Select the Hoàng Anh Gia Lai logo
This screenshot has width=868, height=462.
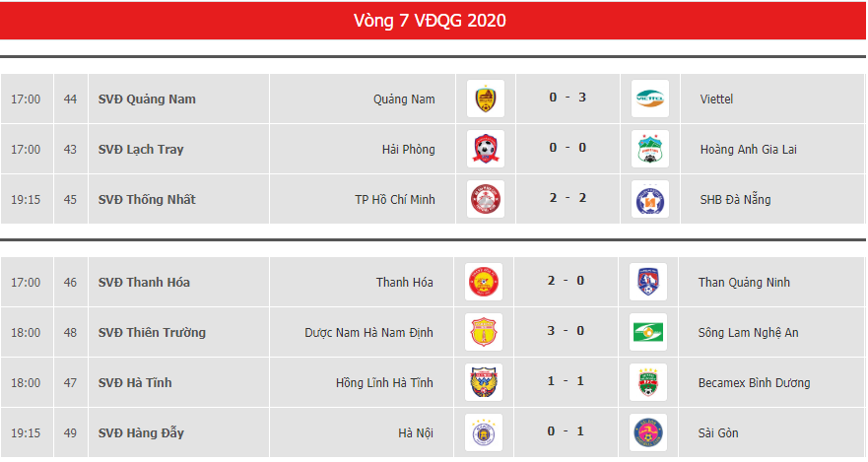pos(650,149)
